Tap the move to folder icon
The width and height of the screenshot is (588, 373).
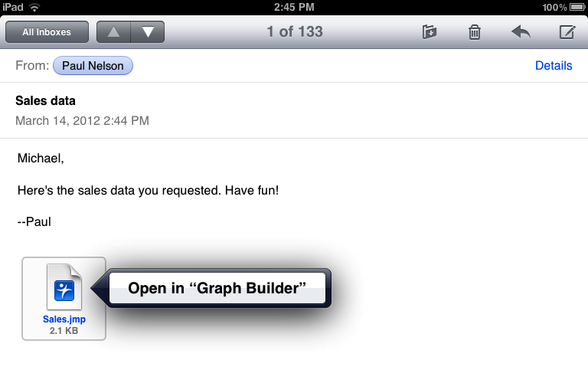pos(430,32)
